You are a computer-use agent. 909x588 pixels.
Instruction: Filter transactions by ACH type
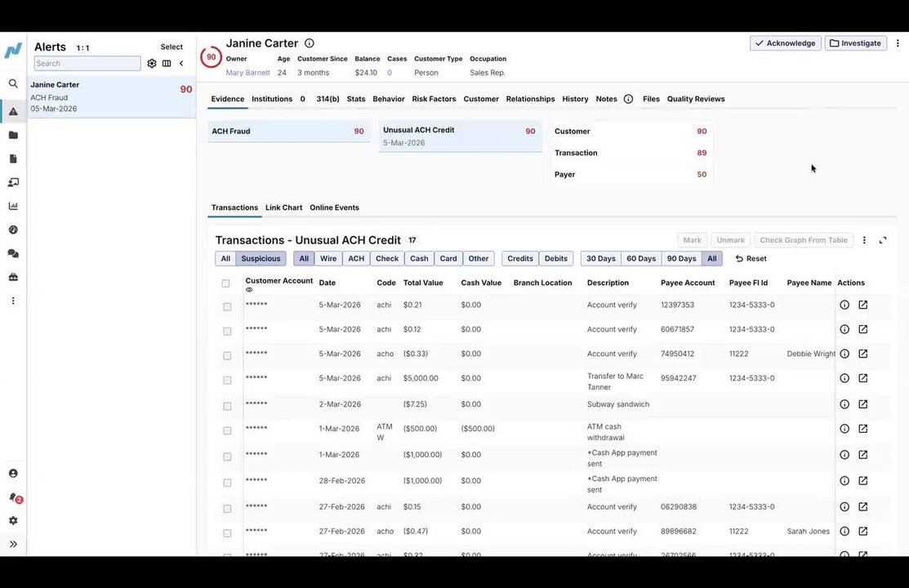coord(356,259)
